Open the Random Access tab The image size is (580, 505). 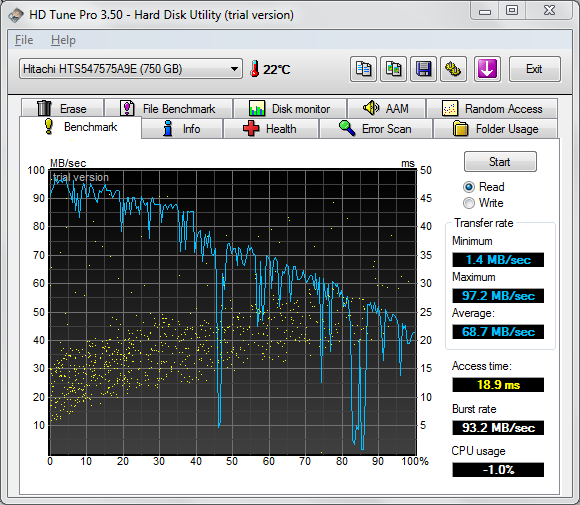click(492, 109)
